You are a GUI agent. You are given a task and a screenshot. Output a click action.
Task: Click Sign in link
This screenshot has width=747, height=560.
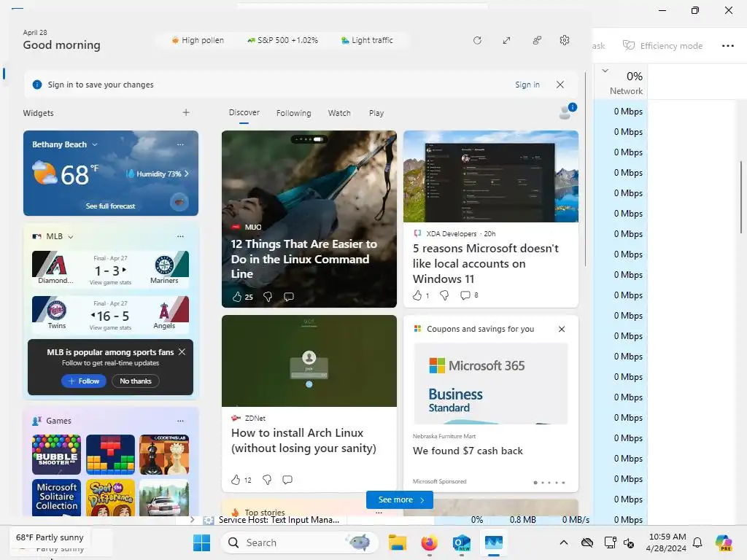click(x=527, y=85)
